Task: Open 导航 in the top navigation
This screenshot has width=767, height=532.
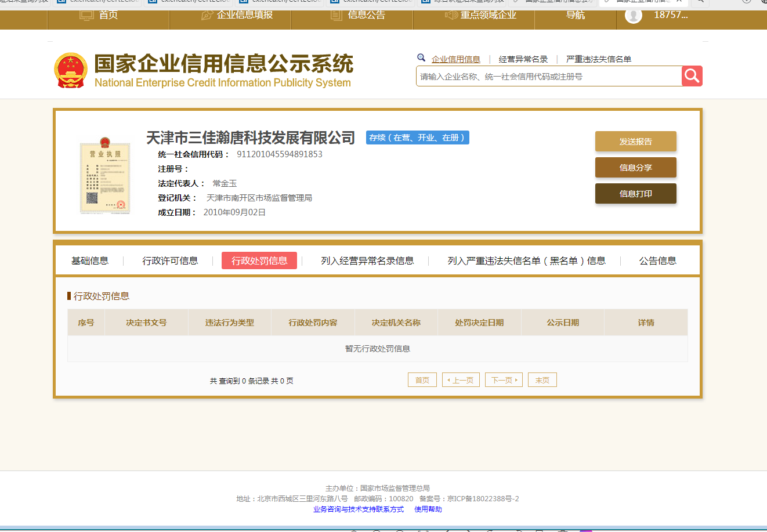Action: coord(576,15)
